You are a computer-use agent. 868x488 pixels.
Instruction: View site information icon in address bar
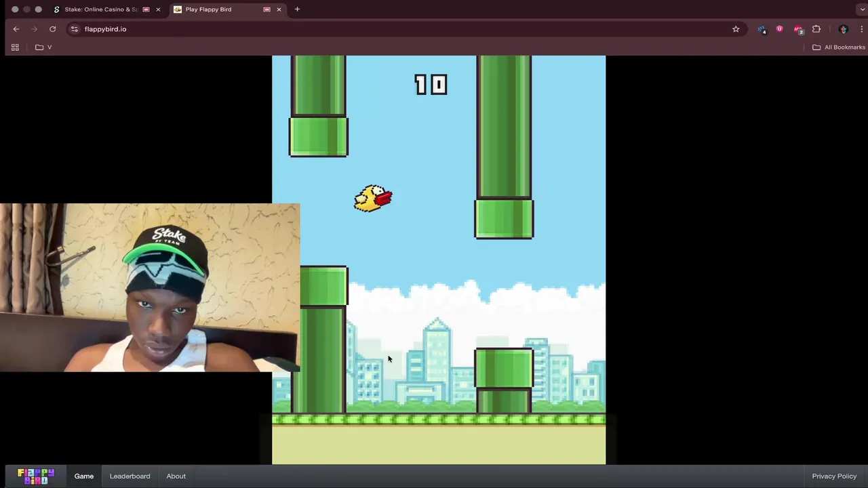[x=75, y=29]
